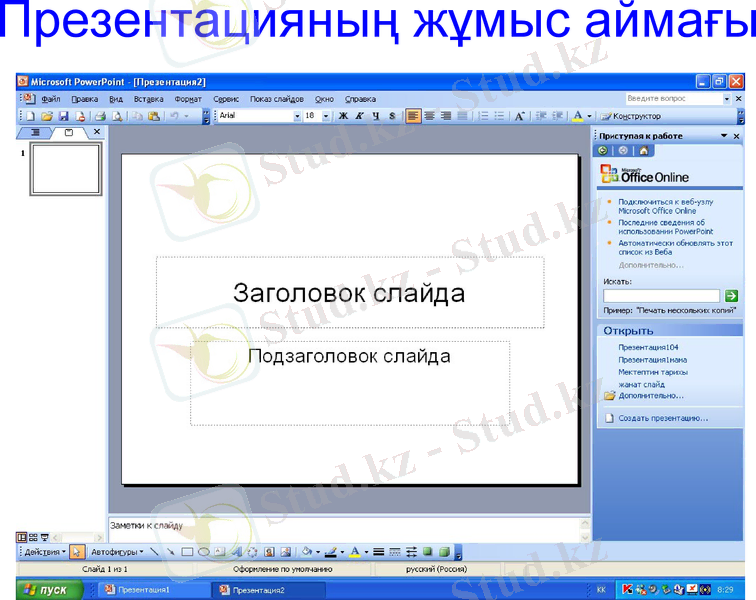The width and height of the screenshot is (756, 600).
Task: Open the Правка menu
Action: pos(85,99)
